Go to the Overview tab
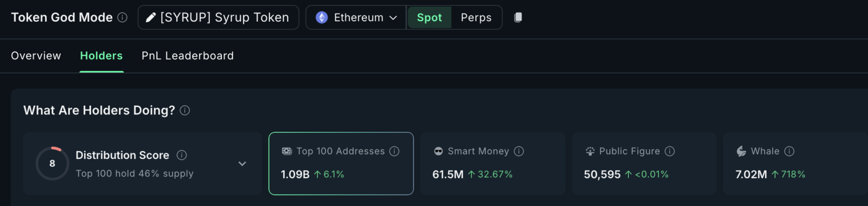Screen dimensions: 868x206 36,56
